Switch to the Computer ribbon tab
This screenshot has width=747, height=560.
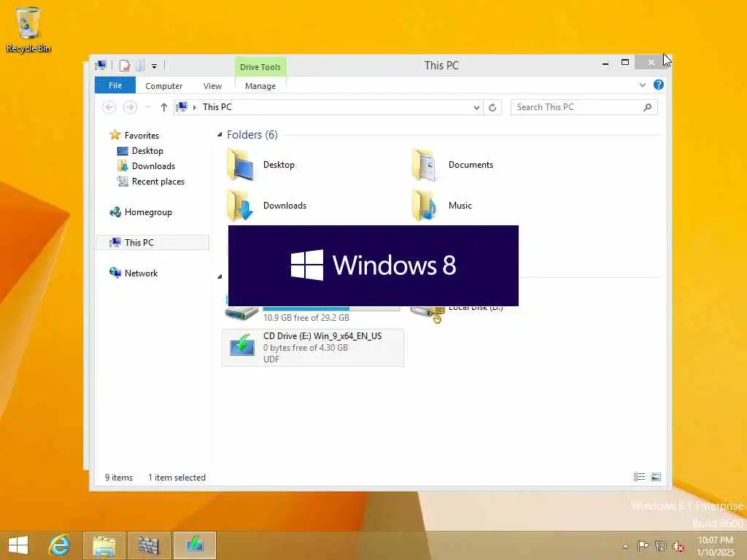(x=163, y=86)
